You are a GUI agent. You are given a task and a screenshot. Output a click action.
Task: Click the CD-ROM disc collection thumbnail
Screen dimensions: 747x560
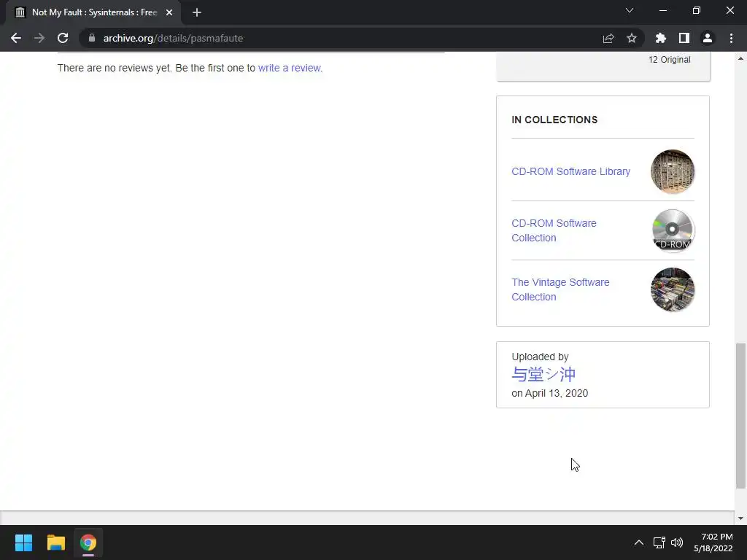(x=672, y=230)
